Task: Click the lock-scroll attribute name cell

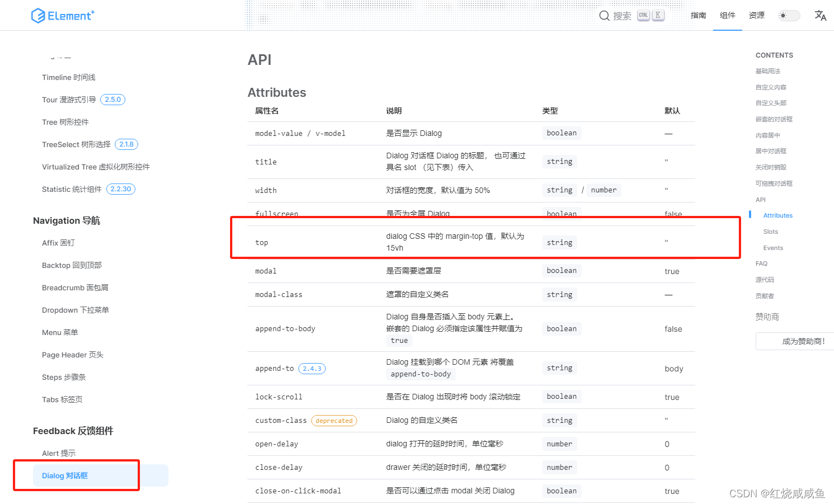Action: (279, 397)
